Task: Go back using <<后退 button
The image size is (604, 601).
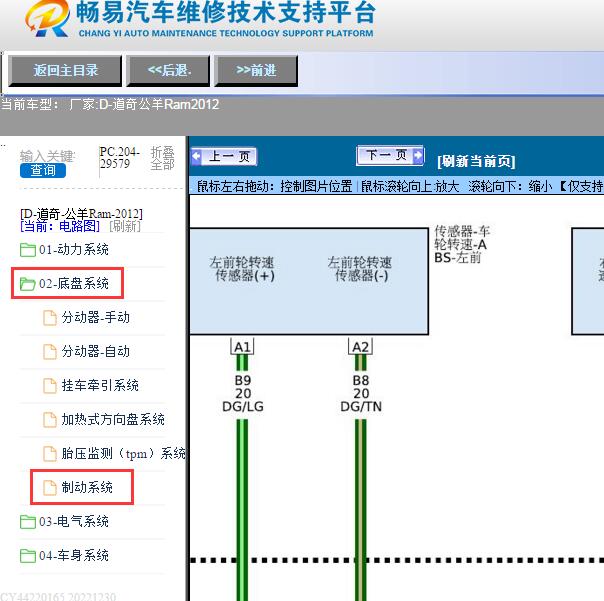Action: (168, 70)
